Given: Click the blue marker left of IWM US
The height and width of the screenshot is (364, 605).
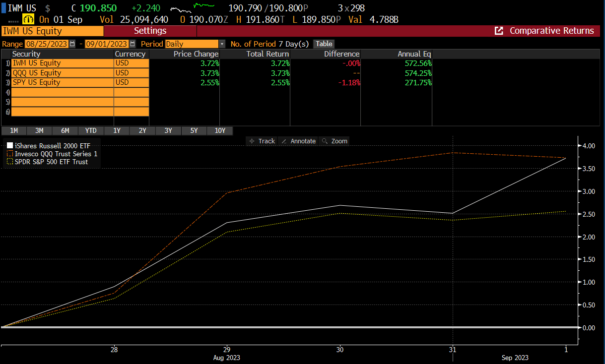Looking at the screenshot, I should pyautogui.click(x=3, y=8).
